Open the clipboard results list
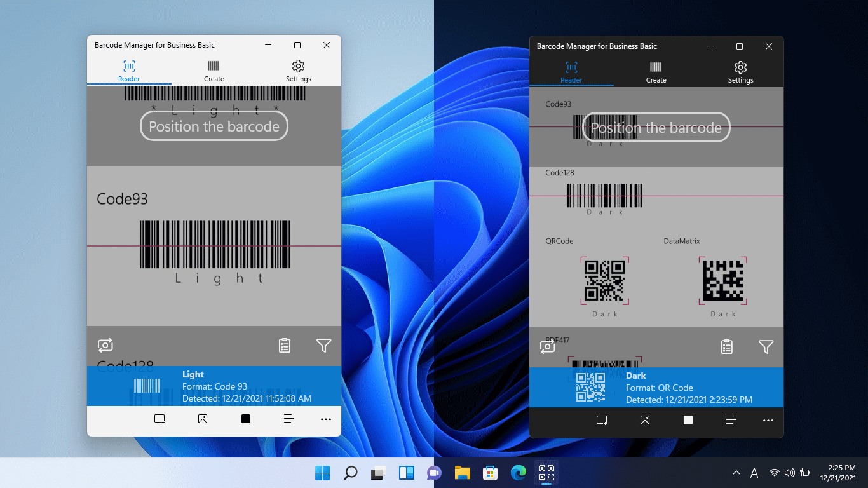The height and width of the screenshot is (488, 868). (x=284, y=346)
